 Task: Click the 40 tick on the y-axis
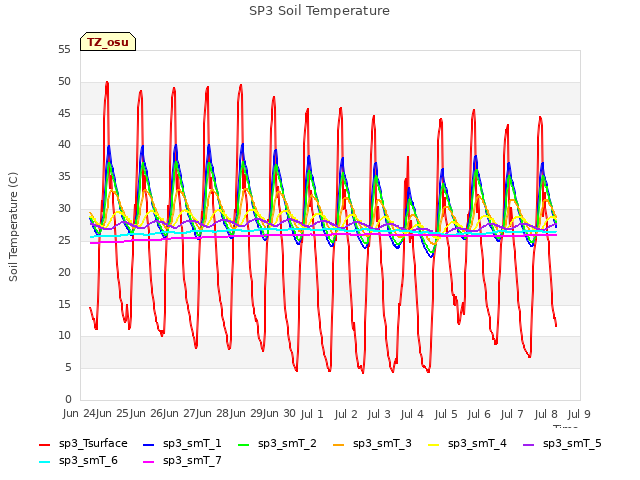click(x=64, y=145)
